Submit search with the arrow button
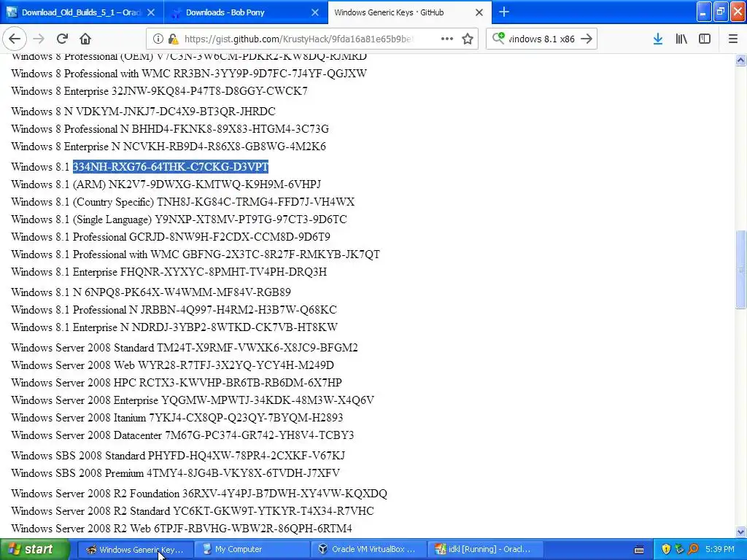Screen dimensions: 747x560 pyautogui.click(x=587, y=39)
